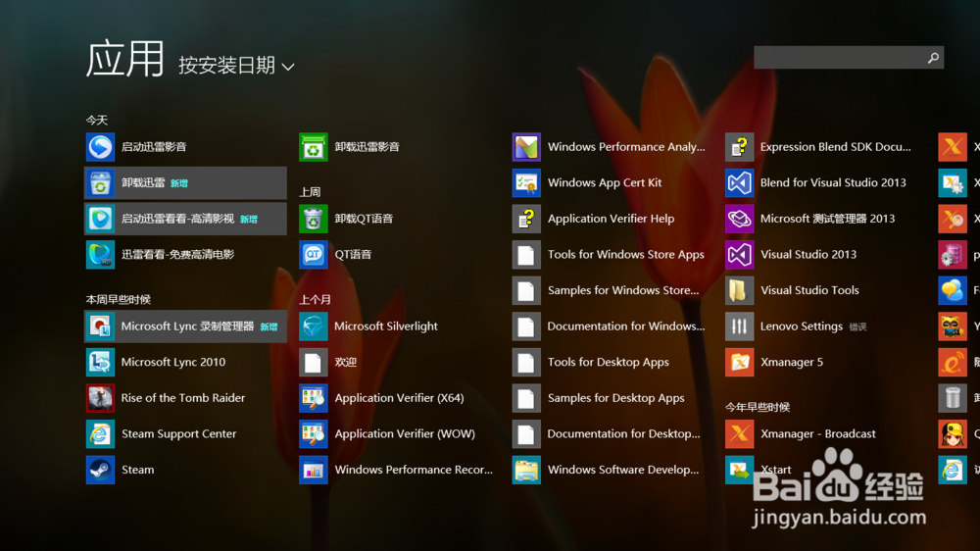Launch Xmanager 5 icon
The width and height of the screenshot is (980, 551).
coord(739,362)
